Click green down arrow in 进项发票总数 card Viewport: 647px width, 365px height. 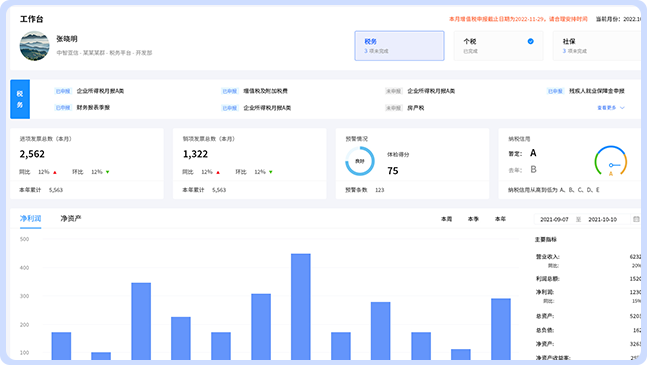tap(107, 172)
